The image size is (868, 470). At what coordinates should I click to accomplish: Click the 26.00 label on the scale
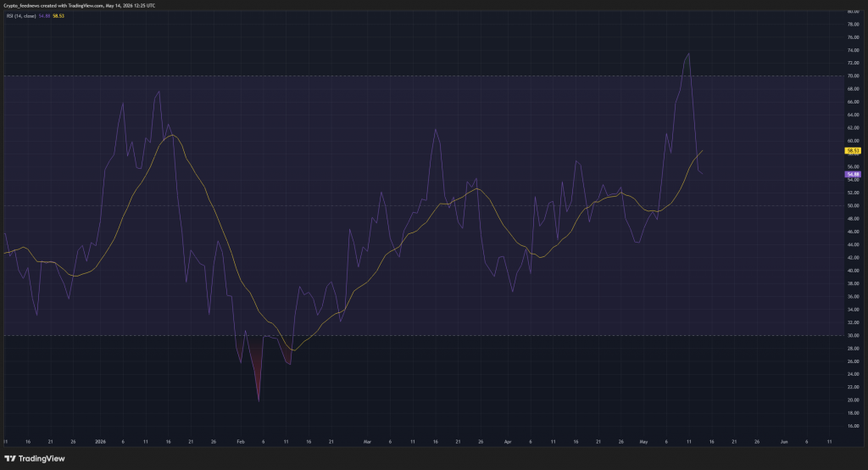coord(853,361)
